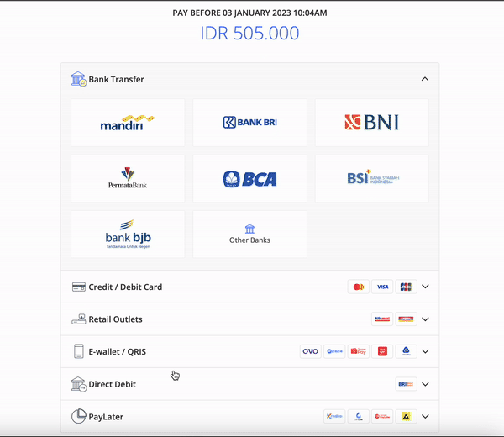Viewport: 504px width, 437px height.
Task: Click the Direct Debit bank icon
Action: click(x=79, y=384)
